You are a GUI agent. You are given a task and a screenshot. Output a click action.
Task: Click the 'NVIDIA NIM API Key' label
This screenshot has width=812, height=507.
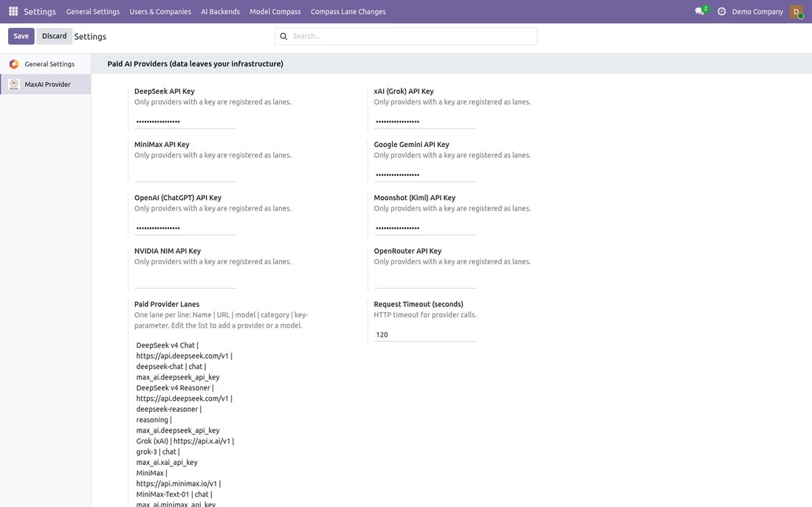coord(168,251)
